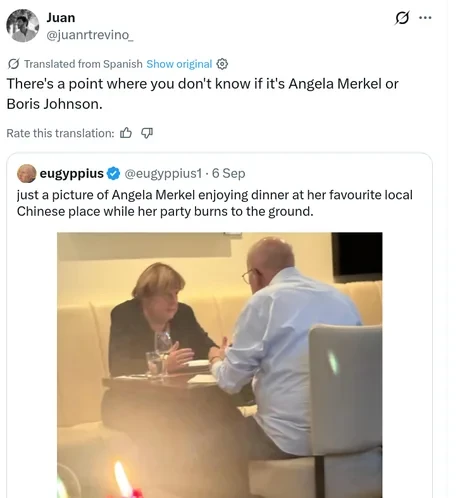Click the Grok icon beside the more menu
460x498 pixels.
(x=402, y=18)
